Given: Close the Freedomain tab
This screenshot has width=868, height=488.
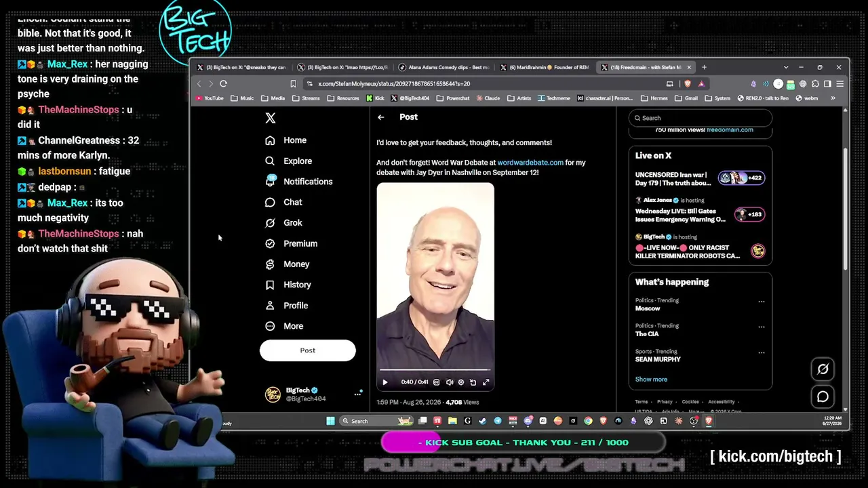Looking at the screenshot, I should tap(689, 68).
